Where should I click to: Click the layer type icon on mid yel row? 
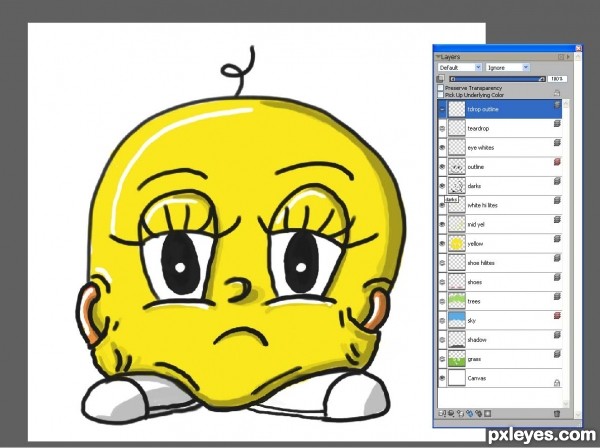point(557,219)
